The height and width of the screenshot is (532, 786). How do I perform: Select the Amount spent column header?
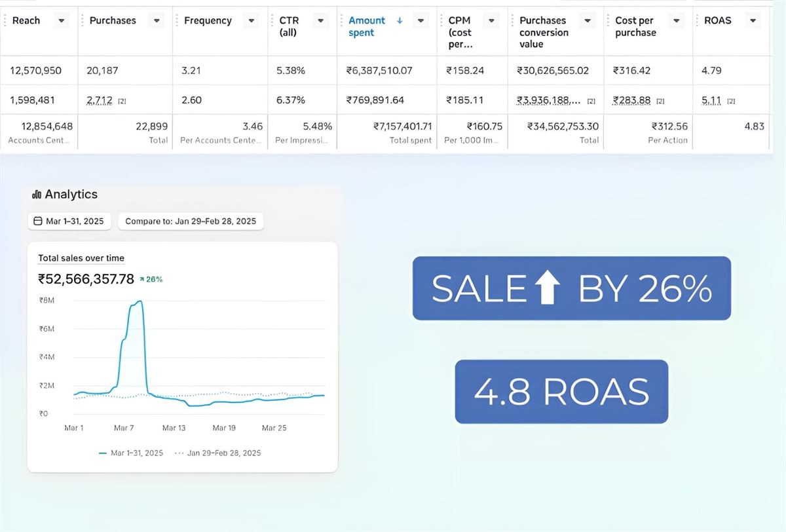[366, 26]
